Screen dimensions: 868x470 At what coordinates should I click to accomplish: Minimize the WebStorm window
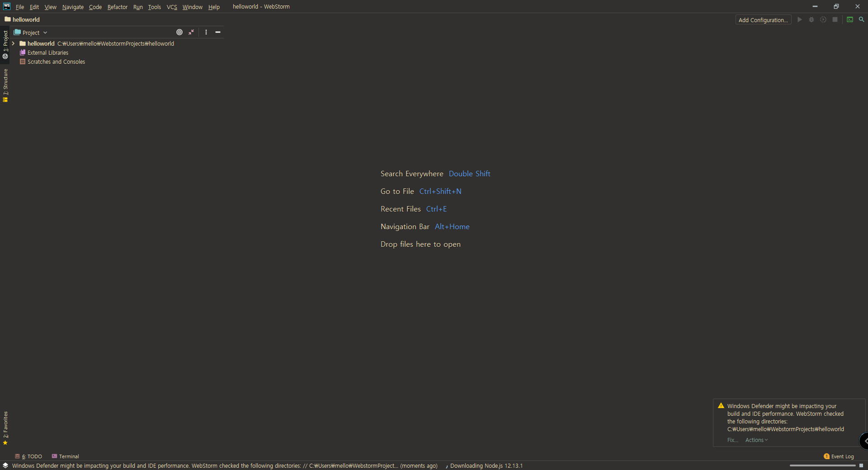(x=815, y=6)
